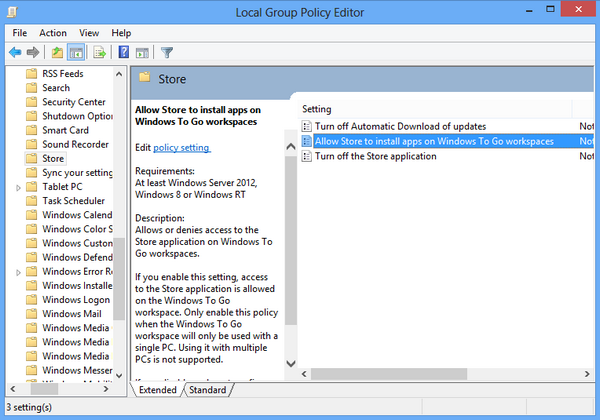
Task: Go up one level with folder icon
Action: (x=57, y=52)
